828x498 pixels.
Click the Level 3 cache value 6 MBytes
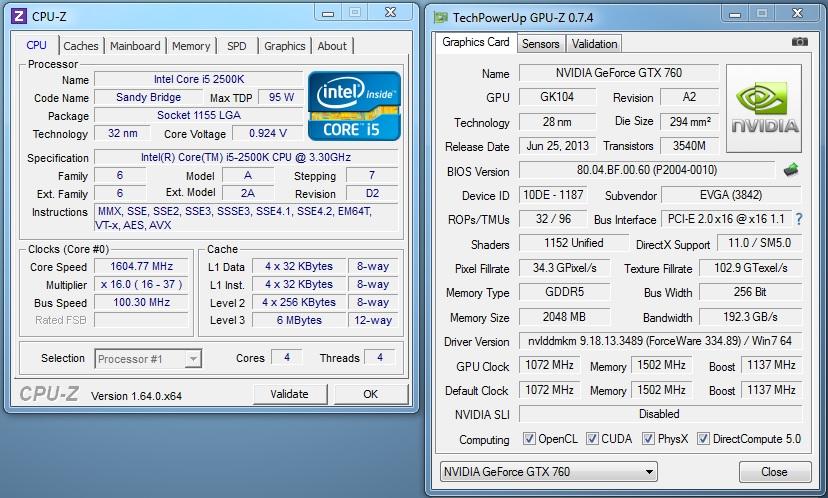(299, 320)
